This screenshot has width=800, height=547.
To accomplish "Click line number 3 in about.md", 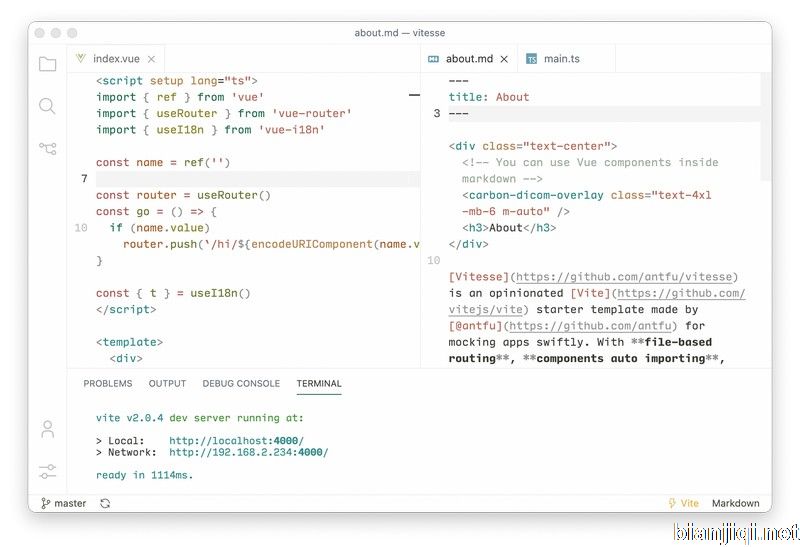I will coord(437,113).
